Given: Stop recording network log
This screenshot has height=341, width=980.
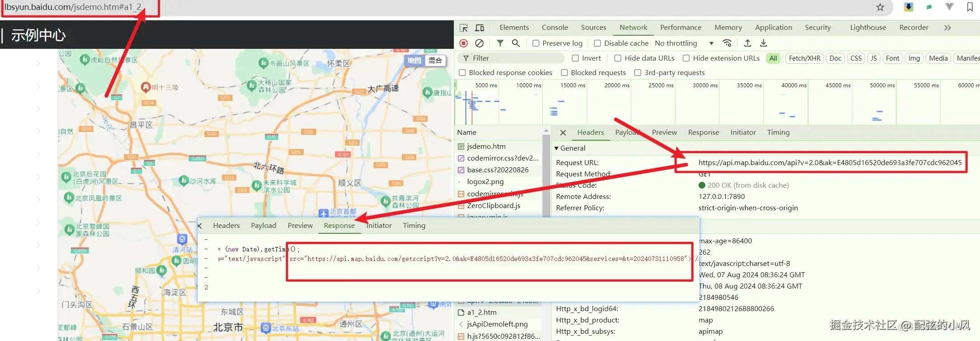Looking at the screenshot, I should click(x=464, y=43).
